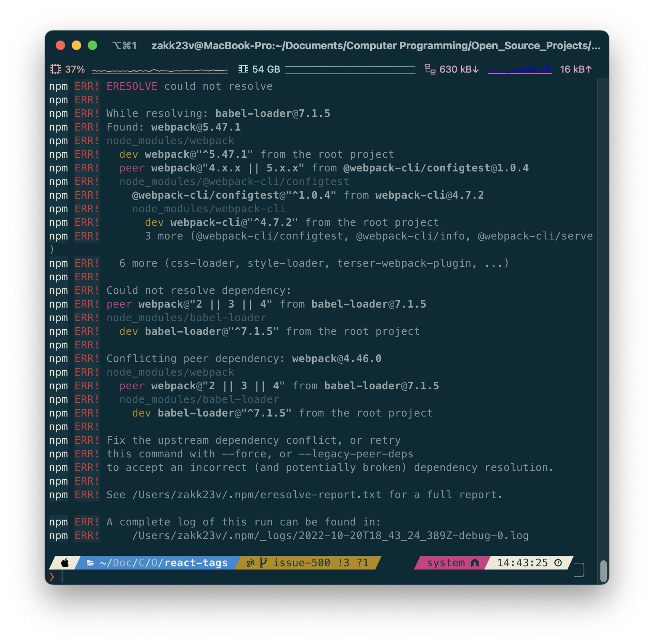Click the folder icon in the prompt
Viewport: 654px width, 644px height.
tap(90, 563)
